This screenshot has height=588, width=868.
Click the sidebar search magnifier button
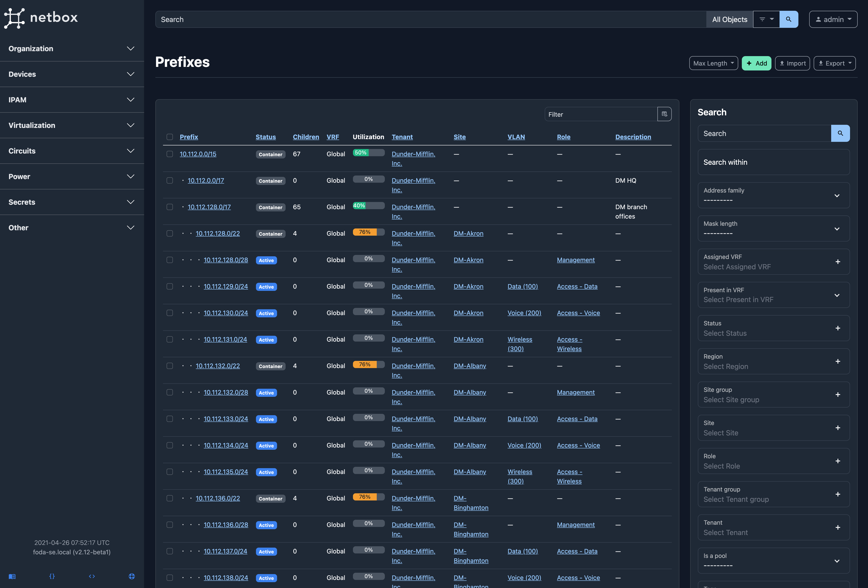coord(840,133)
